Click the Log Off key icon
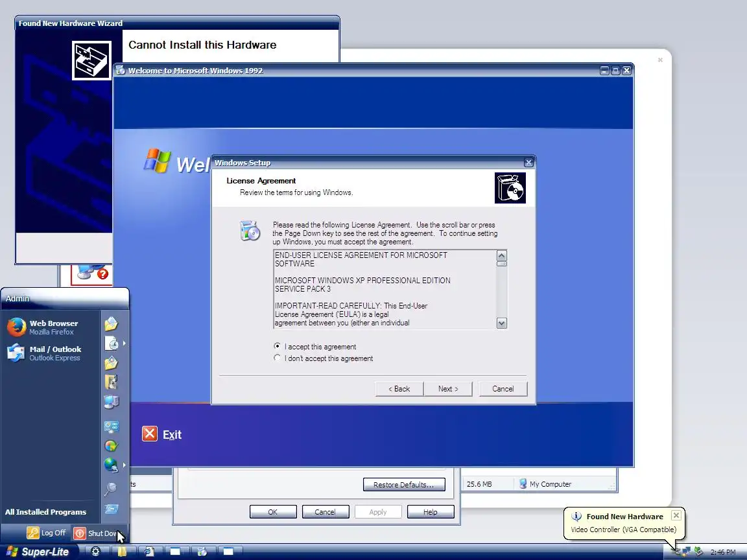The image size is (747, 560). pos(33,533)
